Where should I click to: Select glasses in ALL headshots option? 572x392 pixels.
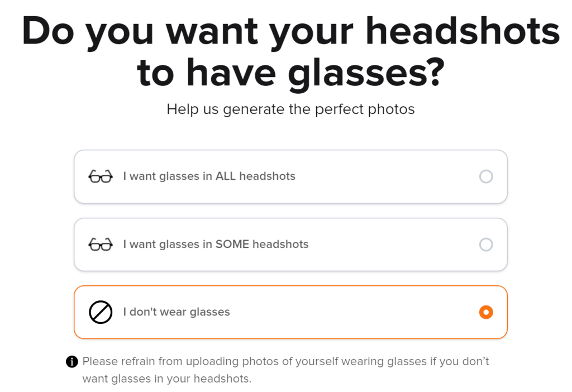[290, 176]
